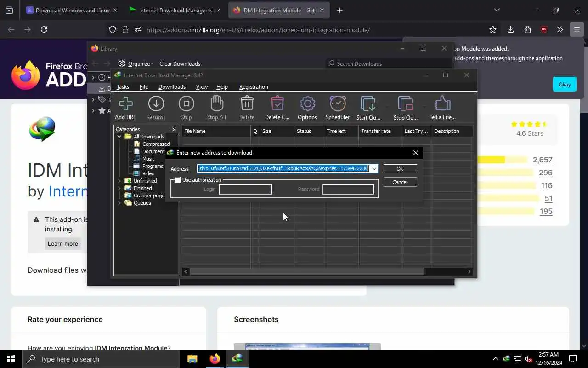Open the View menu
Viewport: 588px width, 368px height.
pos(202,86)
